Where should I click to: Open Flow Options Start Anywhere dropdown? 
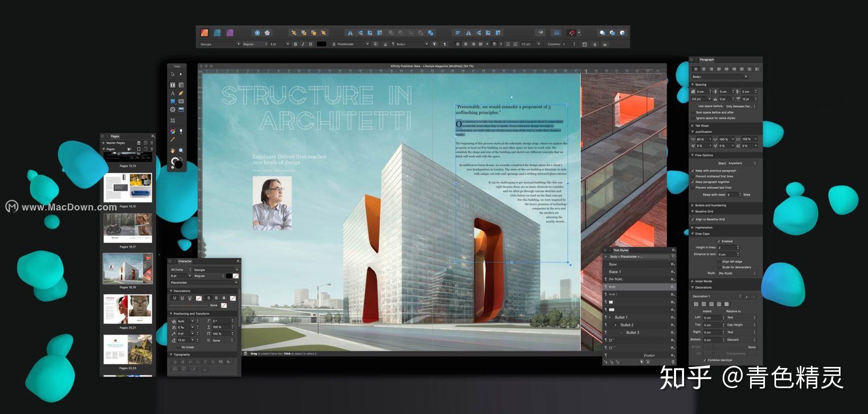(742, 163)
